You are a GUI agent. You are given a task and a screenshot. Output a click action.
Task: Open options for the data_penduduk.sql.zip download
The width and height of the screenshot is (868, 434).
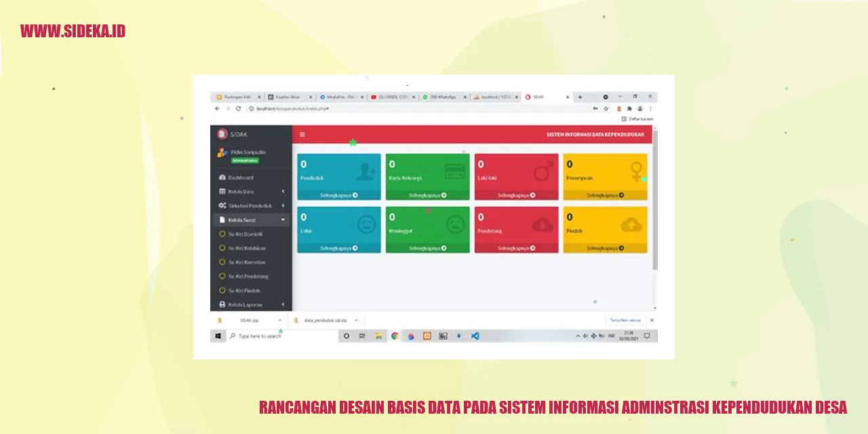(356, 320)
